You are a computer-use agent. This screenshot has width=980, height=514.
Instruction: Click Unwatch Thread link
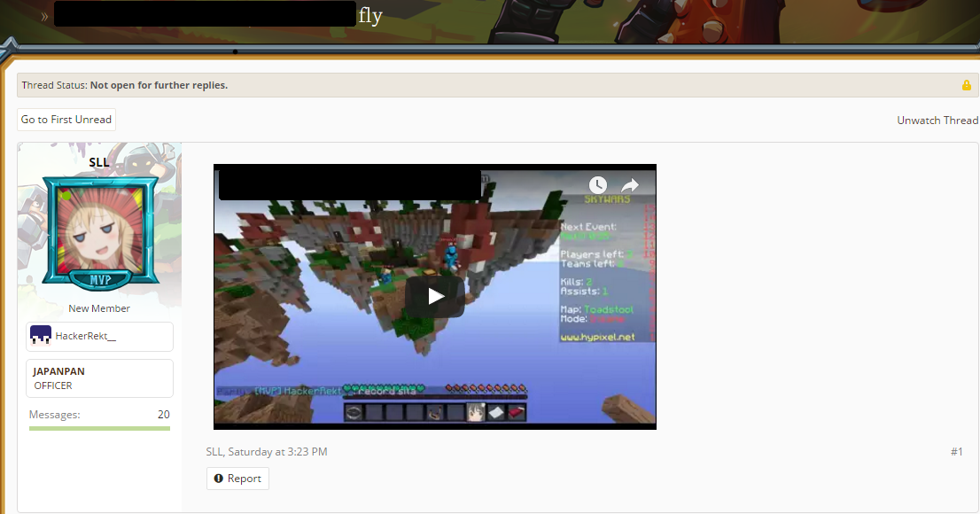[937, 120]
